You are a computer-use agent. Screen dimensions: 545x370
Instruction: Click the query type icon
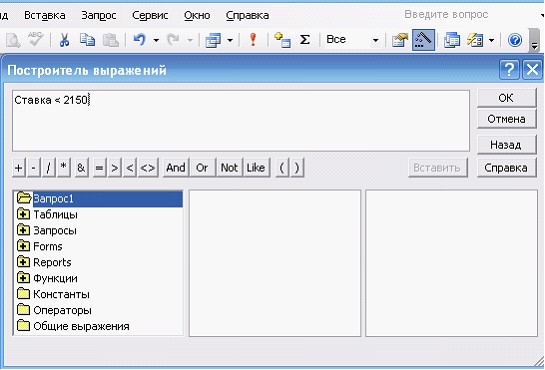(213, 40)
